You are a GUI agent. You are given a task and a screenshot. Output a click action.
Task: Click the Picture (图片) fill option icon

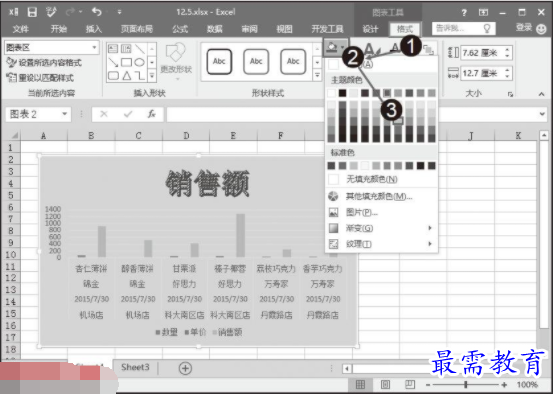(x=333, y=212)
